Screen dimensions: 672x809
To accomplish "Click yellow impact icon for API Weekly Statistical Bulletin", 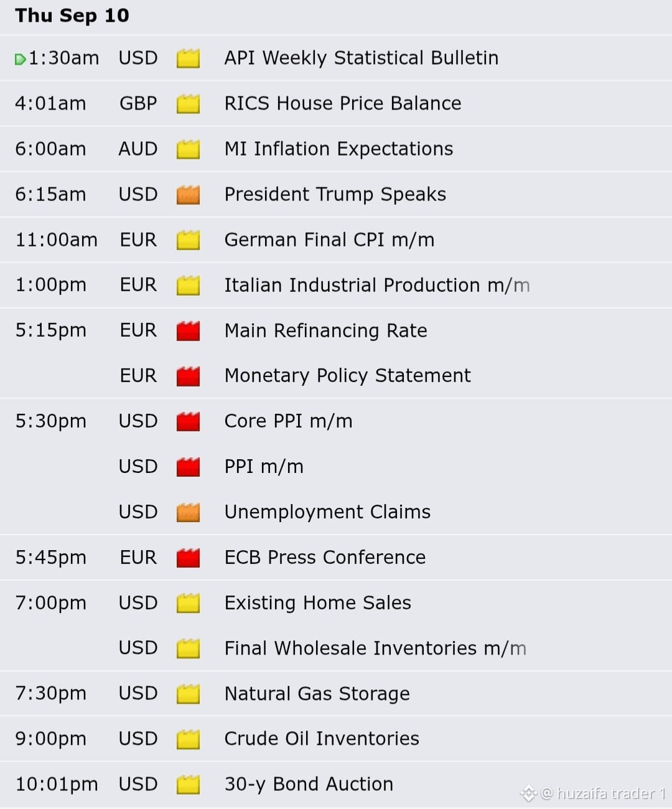I will [x=188, y=58].
